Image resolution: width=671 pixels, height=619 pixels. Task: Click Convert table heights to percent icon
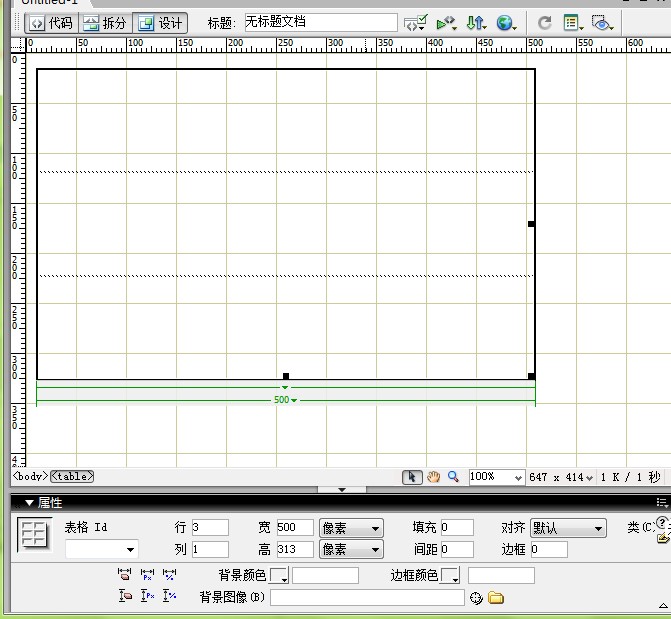point(169,595)
